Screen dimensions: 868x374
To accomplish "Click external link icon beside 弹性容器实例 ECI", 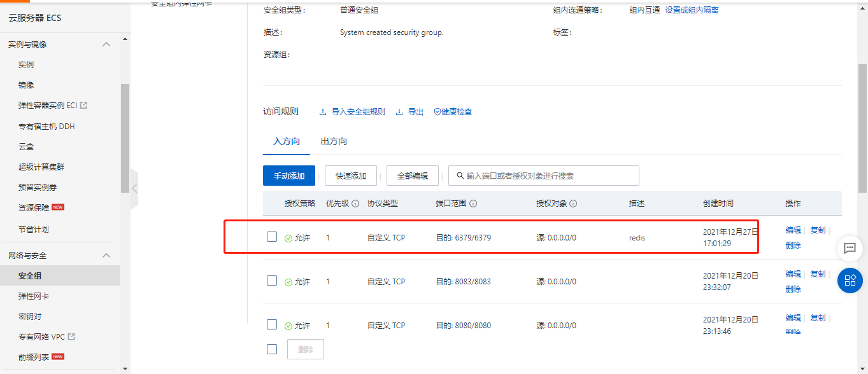I will tap(83, 106).
